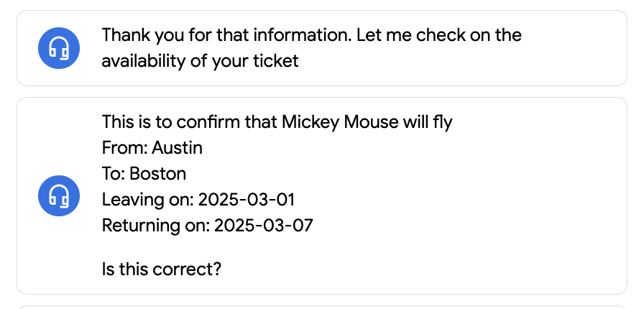This screenshot has height=309, width=644.
Task: Click the headset agent icon beside the thank-you message
Action: pyautogui.click(x=59, y=48)
